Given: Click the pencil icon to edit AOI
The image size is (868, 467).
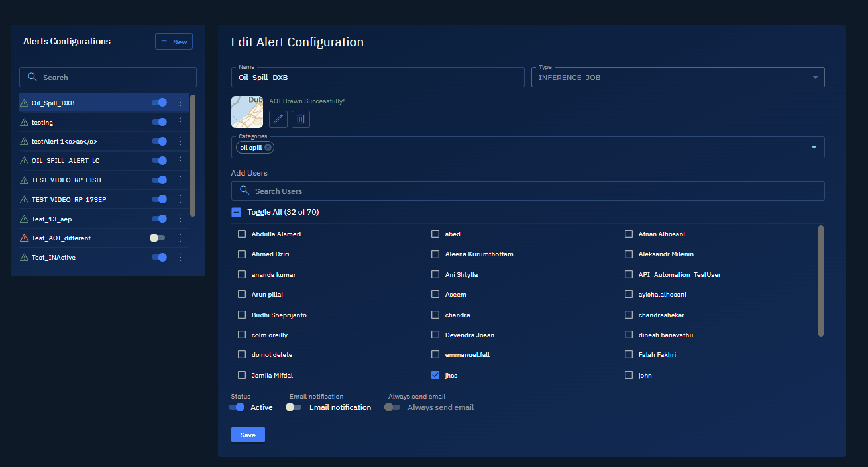Looking at the screenshot, I should pyautogui.click(x=278, y=119).
